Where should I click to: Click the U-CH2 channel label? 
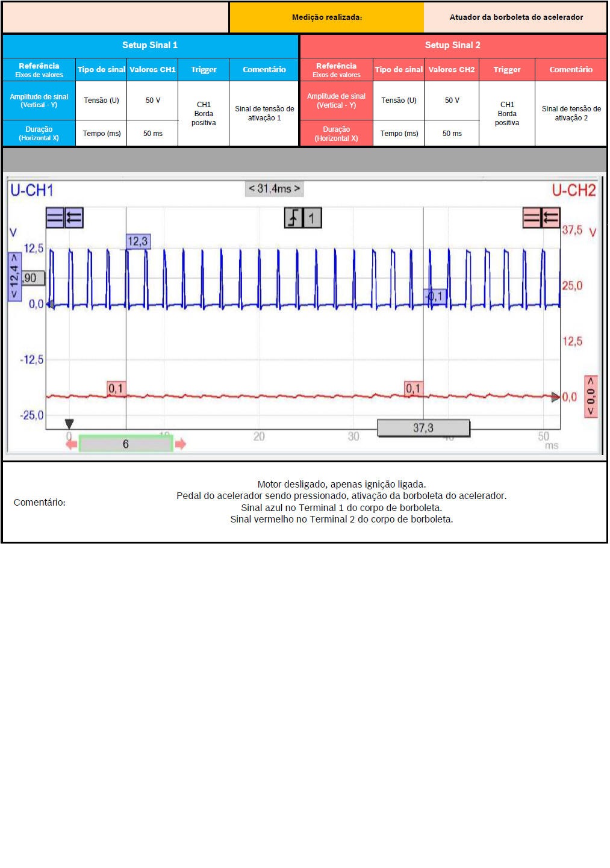[x=573, y=191]
